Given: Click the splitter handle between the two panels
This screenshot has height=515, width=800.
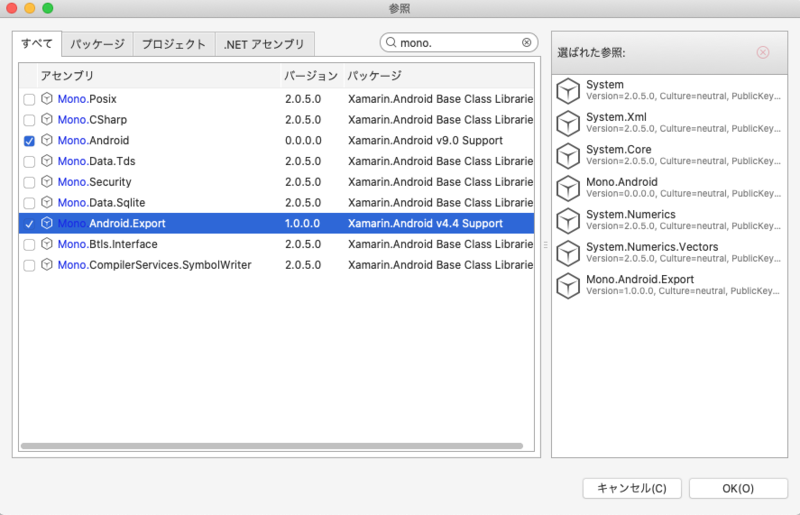Looking at the screenshot, I should (x=545, y=245).
